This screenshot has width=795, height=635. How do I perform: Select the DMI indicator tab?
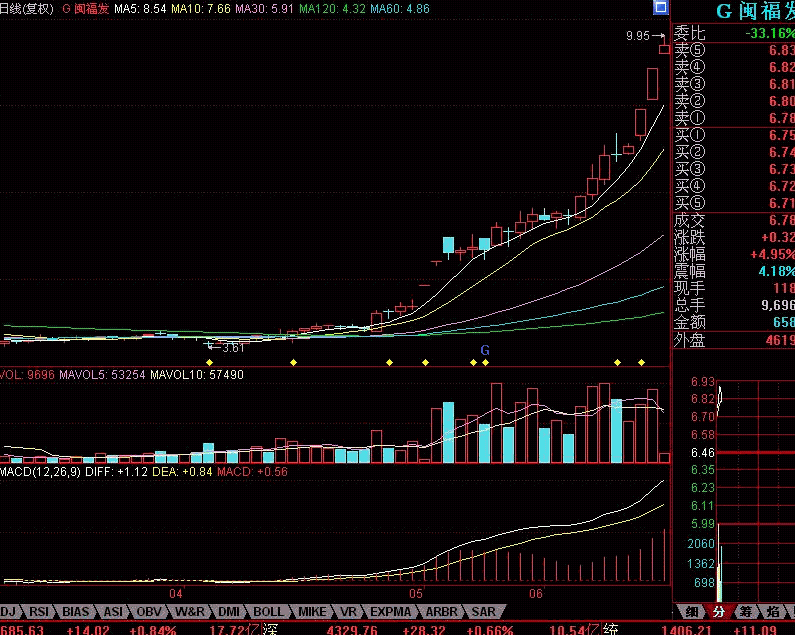click(x=230, y=611)
